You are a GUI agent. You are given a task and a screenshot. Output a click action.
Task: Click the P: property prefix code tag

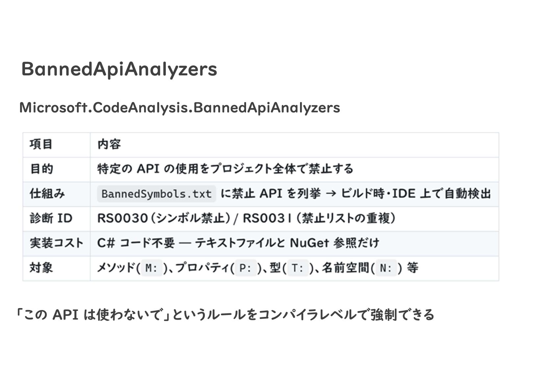[x=246, y=268]
